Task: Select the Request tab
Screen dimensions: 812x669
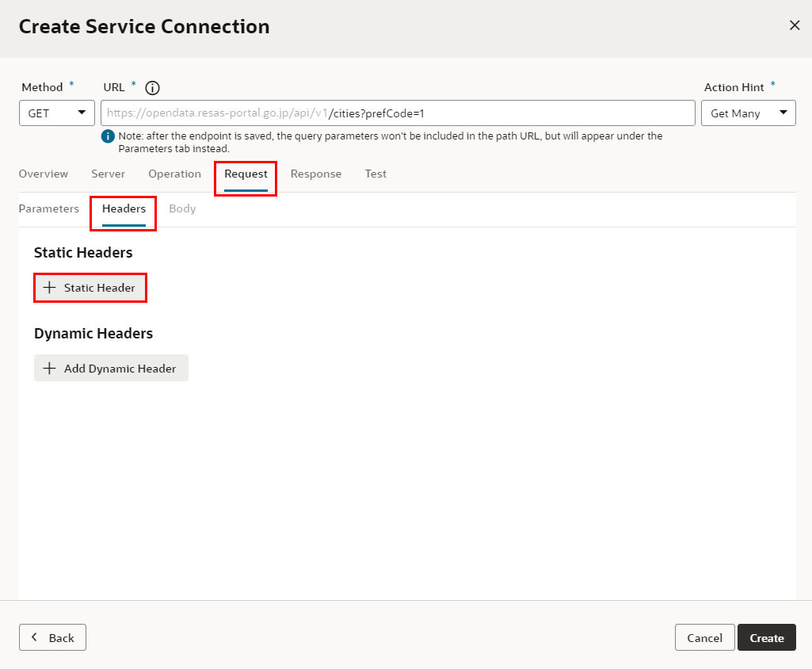Action: point(246,174)
